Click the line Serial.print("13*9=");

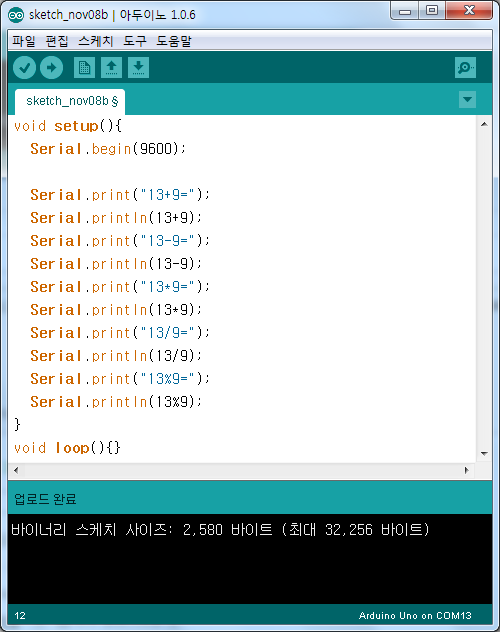120,287
